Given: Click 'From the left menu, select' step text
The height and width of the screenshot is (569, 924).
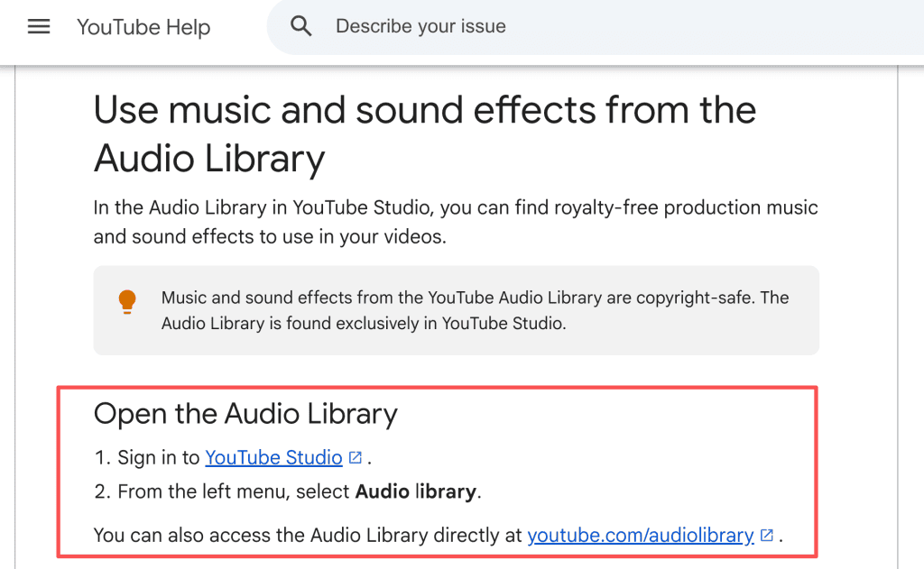Looking at the screenshot, I should point(234,491).
